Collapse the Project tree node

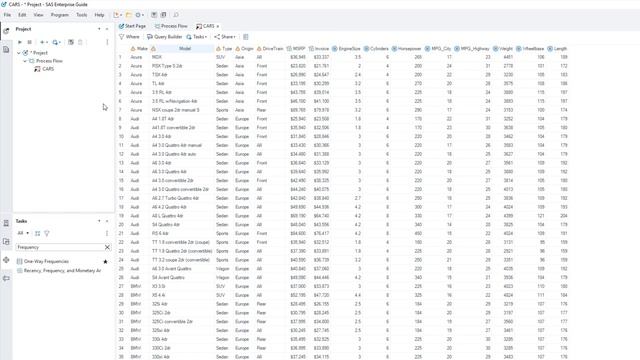[18, 53]
